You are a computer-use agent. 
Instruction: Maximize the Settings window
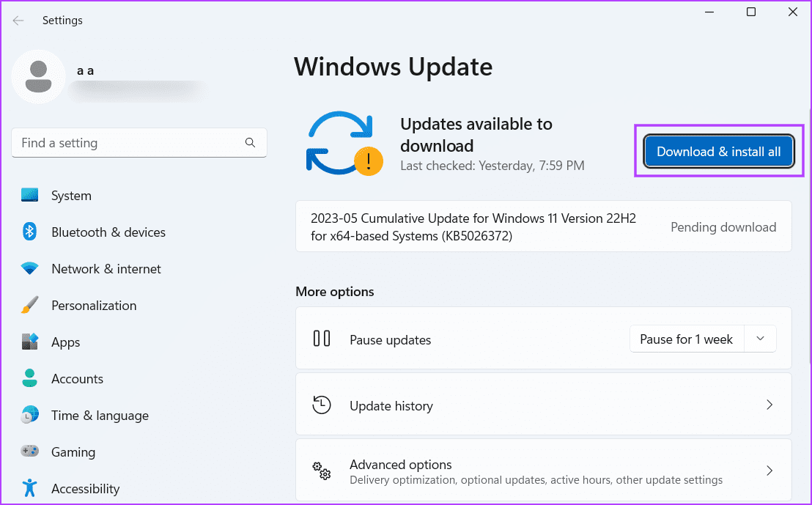[751, 12]
